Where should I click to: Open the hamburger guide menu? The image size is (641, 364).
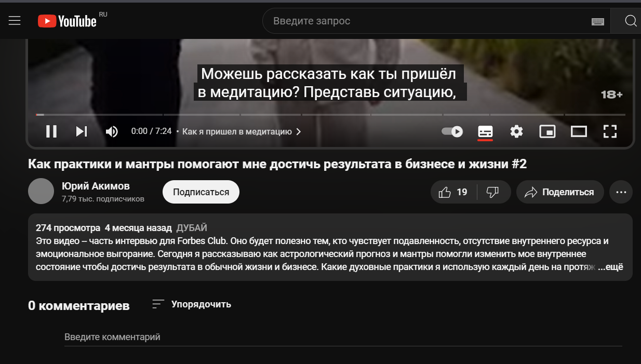click(x=15, y=21)
